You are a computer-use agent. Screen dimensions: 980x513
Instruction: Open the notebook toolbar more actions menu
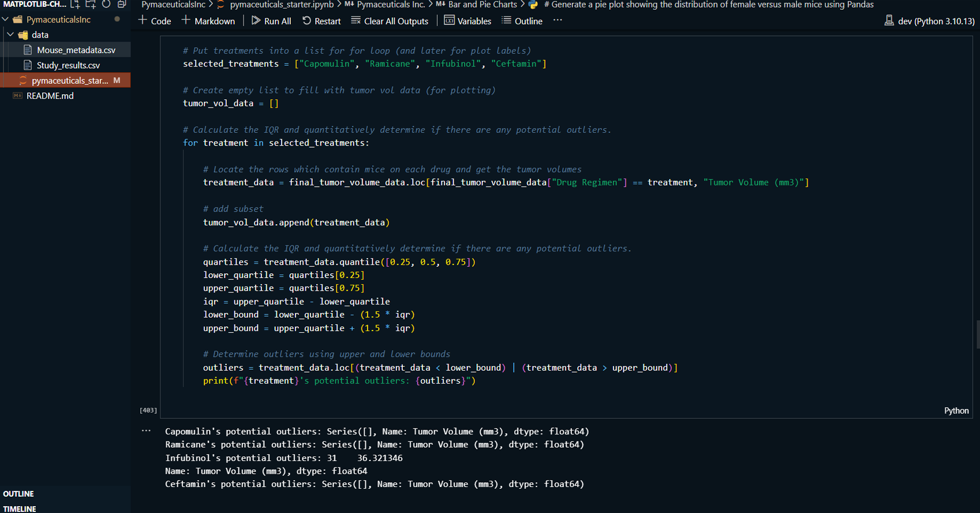[x=558, y=20]
